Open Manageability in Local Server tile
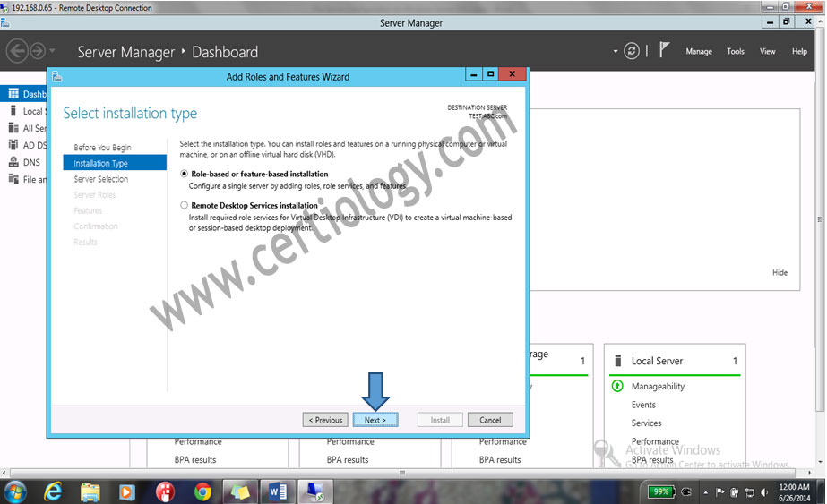Image resolution: width=827 pixels, height=504 pixels. (658, 387)
